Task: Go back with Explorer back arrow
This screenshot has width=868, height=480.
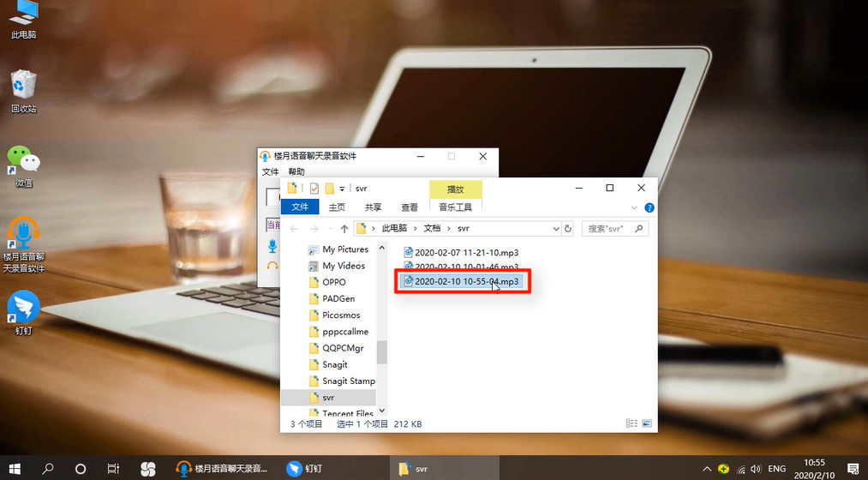Action: 295,229
